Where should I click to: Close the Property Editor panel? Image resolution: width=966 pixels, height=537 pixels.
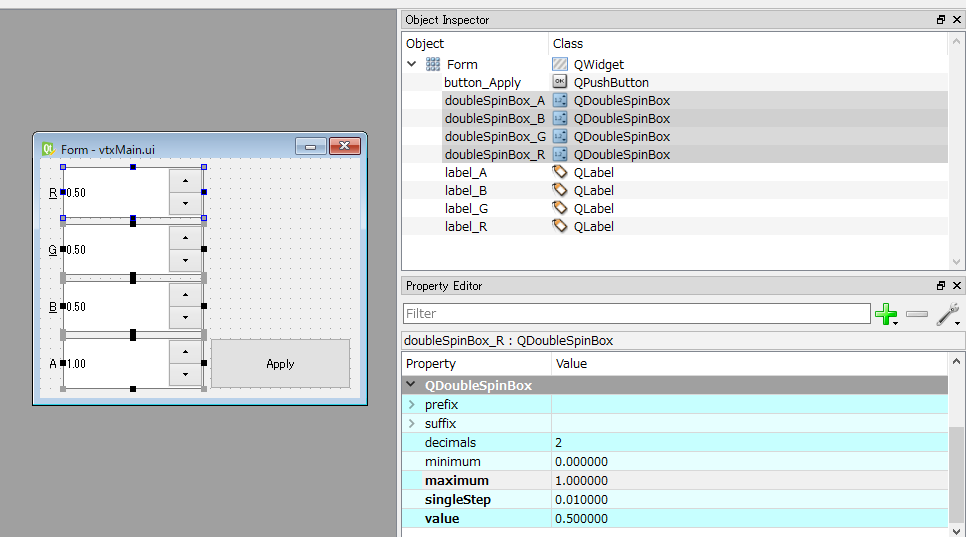pos(956,286)
